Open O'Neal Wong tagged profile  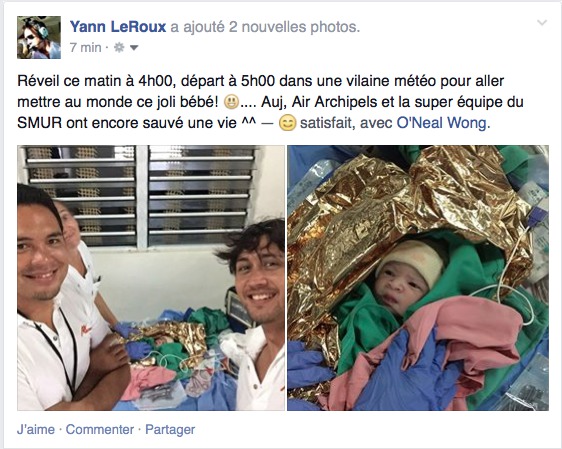coord(443,123)
